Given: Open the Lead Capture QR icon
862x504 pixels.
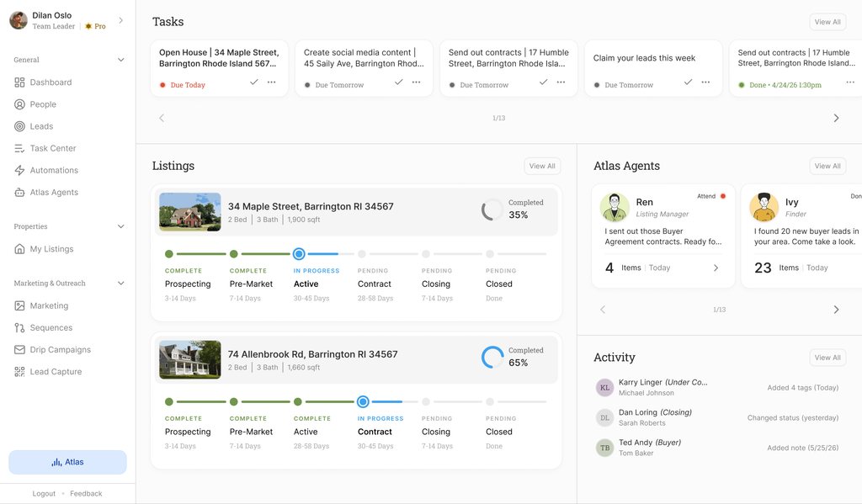Looking at the screenshot, I should pyautogui.click(x=20, y=372).
